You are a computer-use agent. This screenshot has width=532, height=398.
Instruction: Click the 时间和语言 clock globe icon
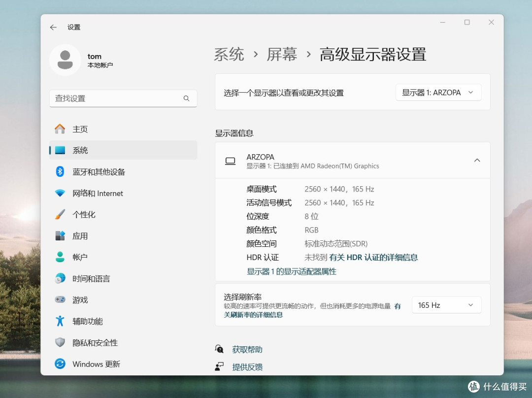(x=60, y=279)
